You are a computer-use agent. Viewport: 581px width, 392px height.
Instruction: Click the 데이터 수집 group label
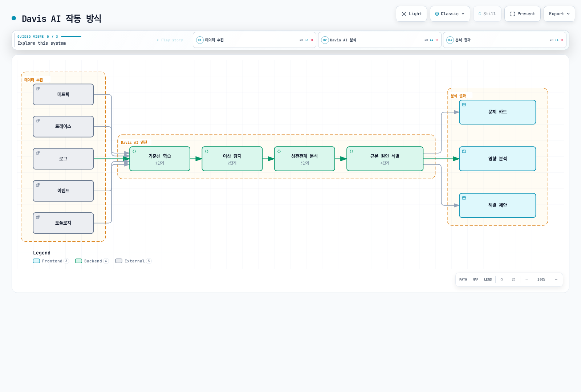click(33, 80)
